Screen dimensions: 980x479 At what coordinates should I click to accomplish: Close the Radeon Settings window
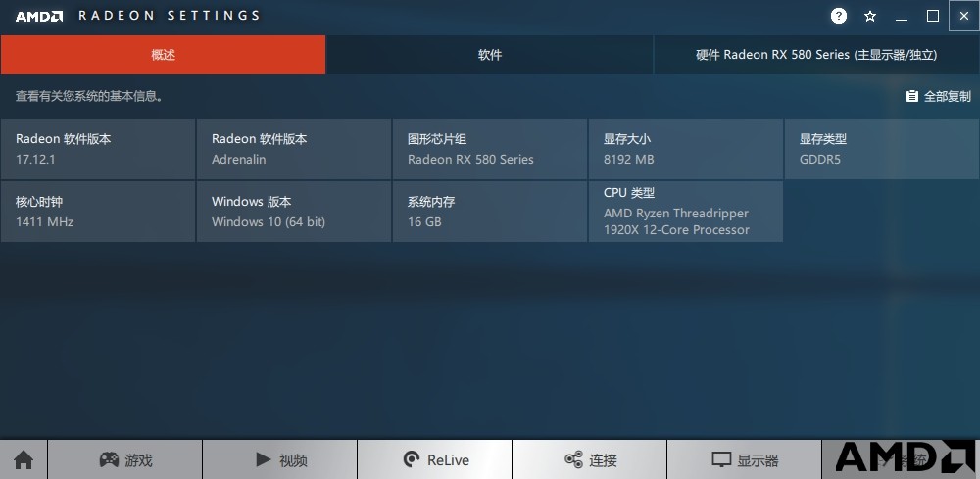tap(963, 17)
